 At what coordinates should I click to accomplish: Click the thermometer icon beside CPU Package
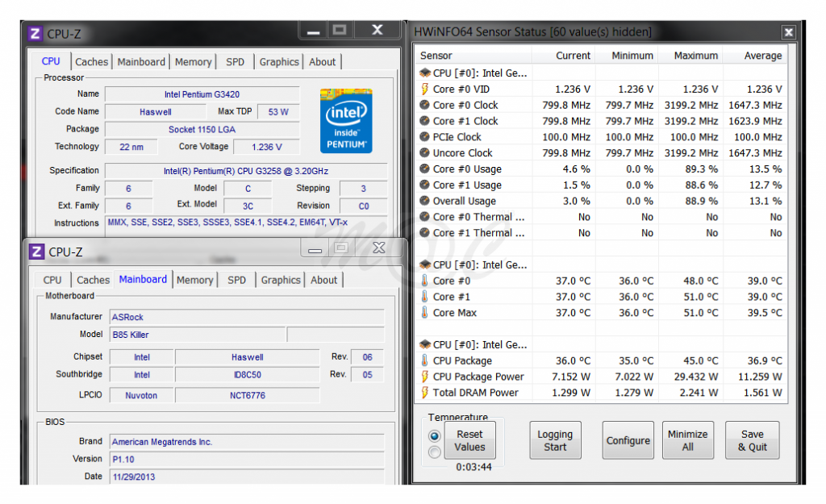(x=424, y=360)
